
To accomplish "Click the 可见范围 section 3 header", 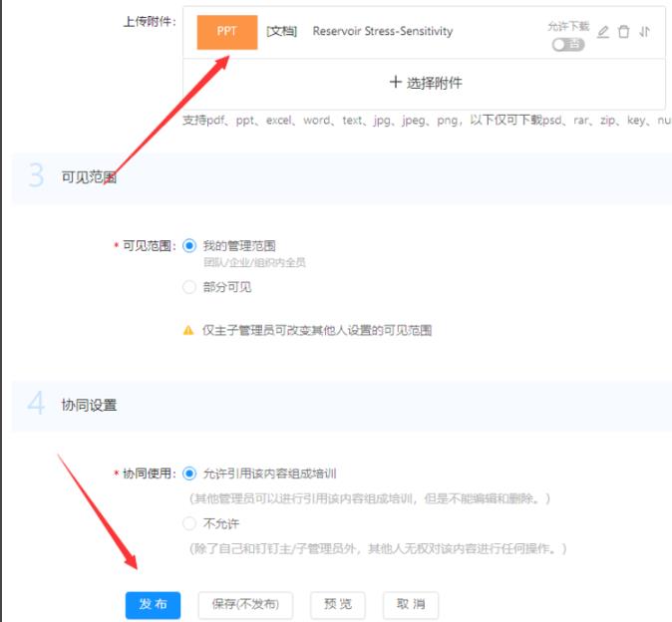I will coord(89,177).
